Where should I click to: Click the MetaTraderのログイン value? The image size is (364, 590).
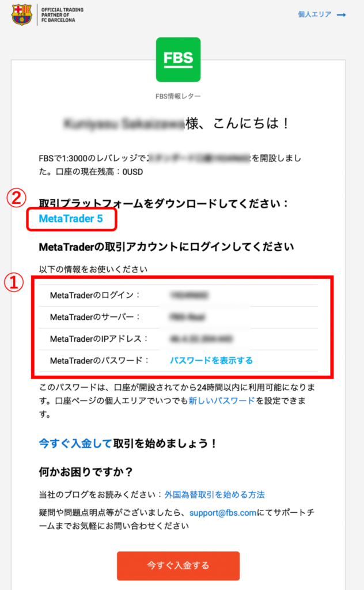[189, 296]
